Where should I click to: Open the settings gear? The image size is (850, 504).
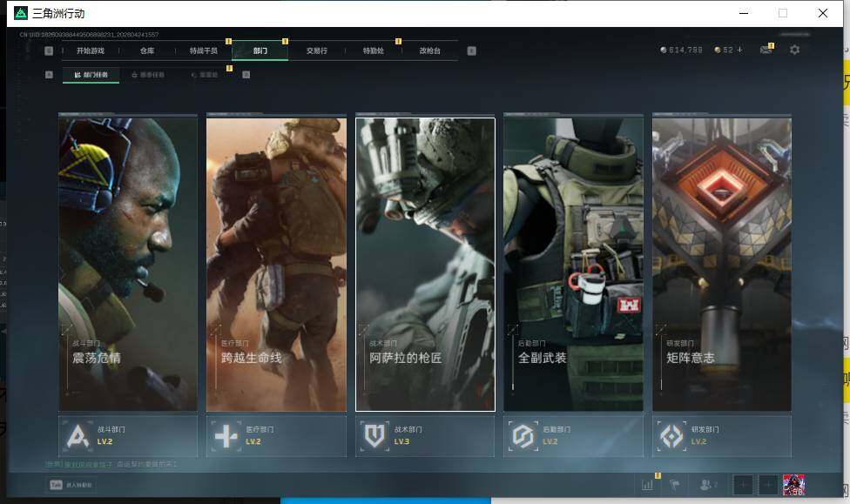(x=795, y=50)
